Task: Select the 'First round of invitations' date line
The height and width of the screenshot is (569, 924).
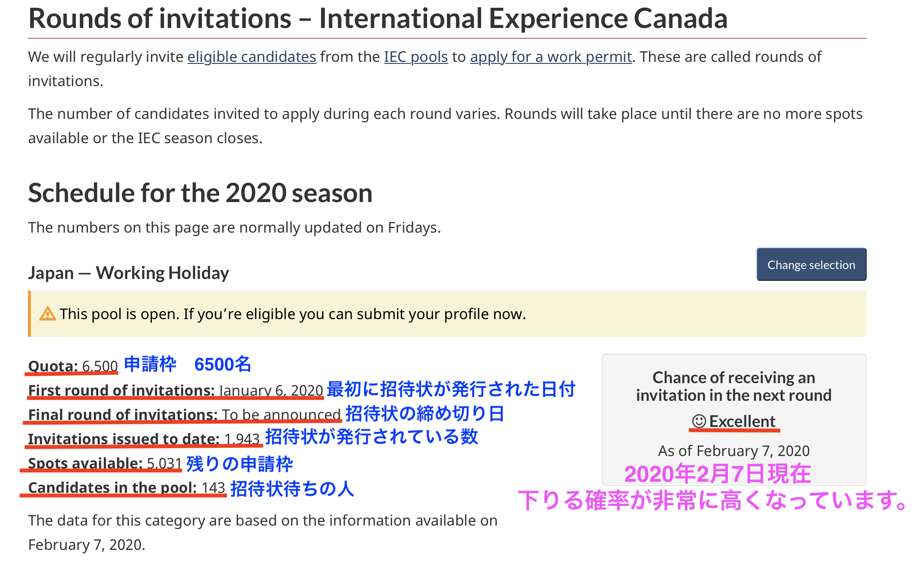Action: tap(175, 390)
